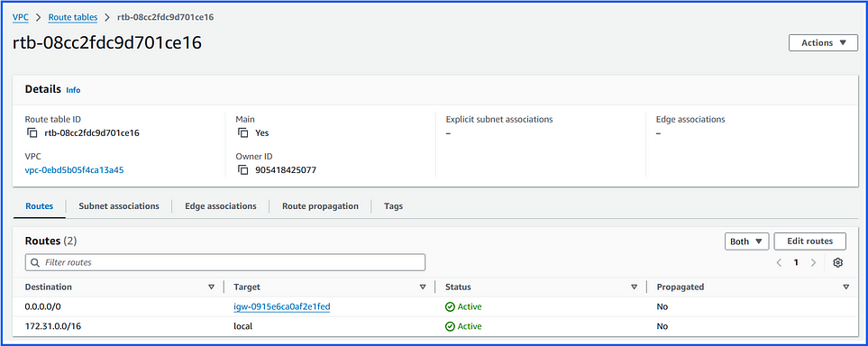Viewport: 868px width, 346px height.
Task: Open Route tables breadcrumb link
Action: click(x=72, y=17)
